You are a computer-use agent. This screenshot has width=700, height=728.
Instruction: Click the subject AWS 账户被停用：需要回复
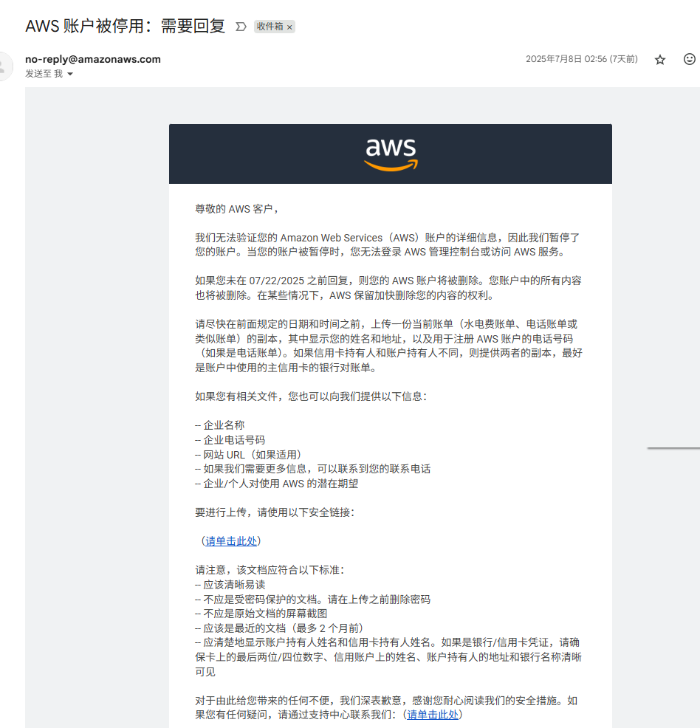pos(126,26)
